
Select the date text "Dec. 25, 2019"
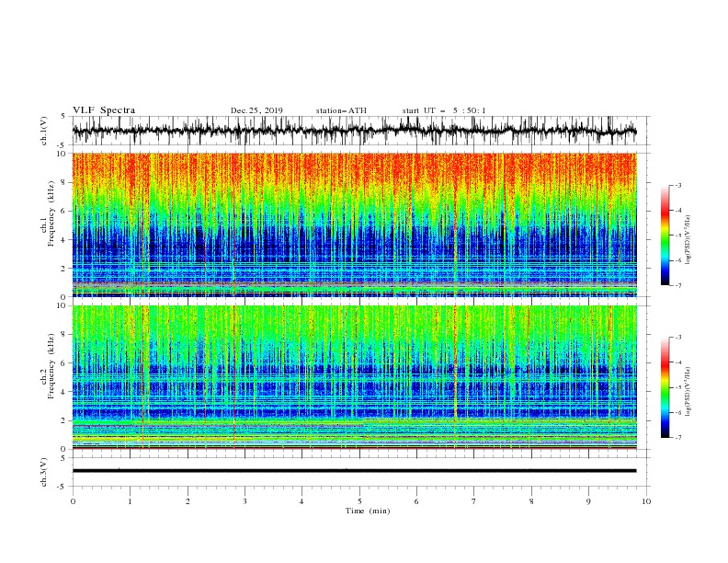pos(256,110)
